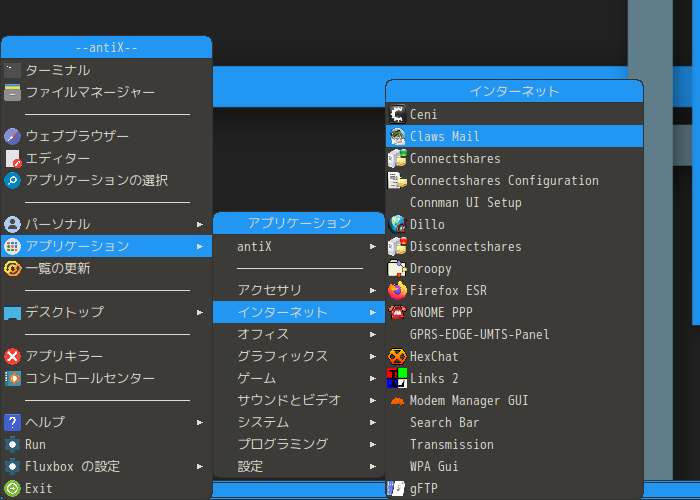Click the Links 2 icon

(x=397, y=378)
